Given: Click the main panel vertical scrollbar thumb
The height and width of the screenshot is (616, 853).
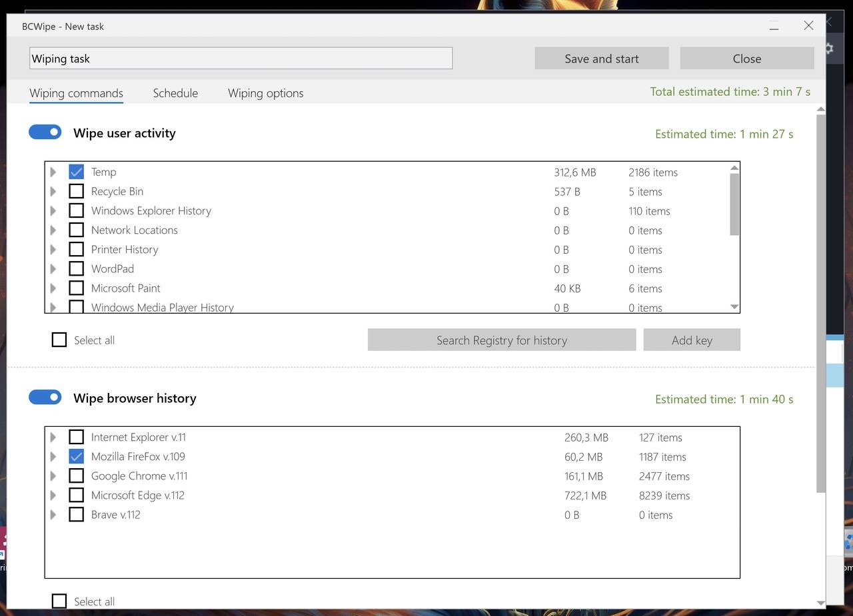Looking at the screenshot, I should (821, 304).
